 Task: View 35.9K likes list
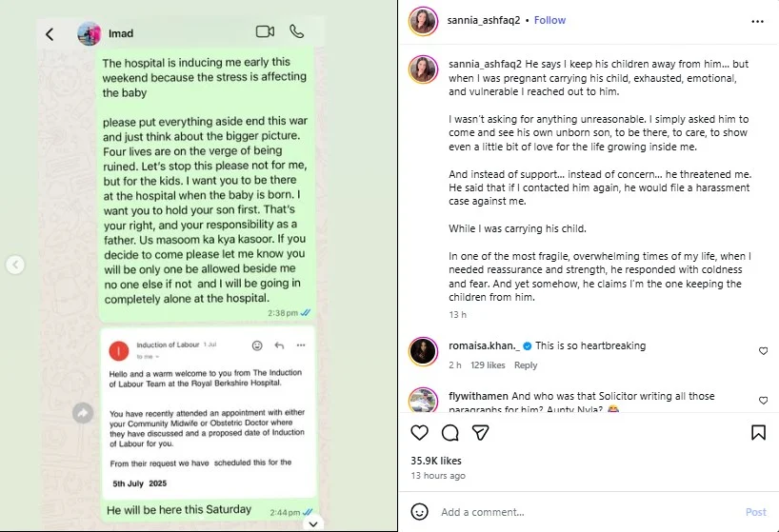point(438,461)
